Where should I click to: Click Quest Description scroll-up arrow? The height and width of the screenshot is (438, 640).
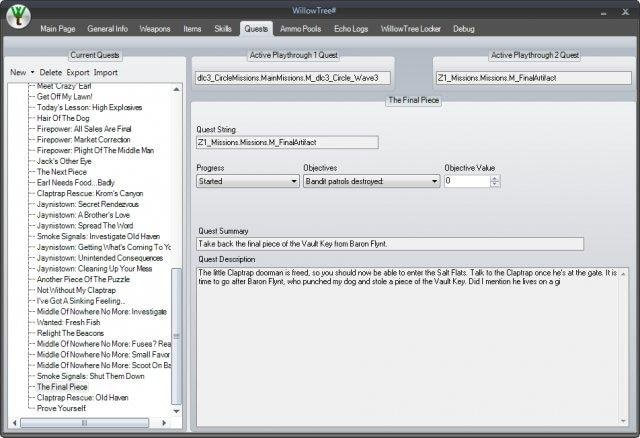(623, 273)
